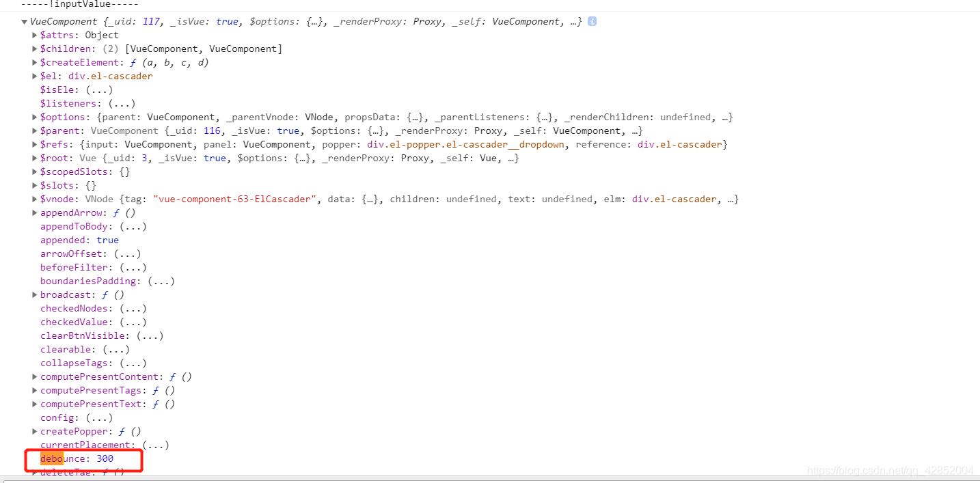This screenshot has width=980, height=483.
Task: Click the 'debounce: 300' property row
Action: (x=77, y=458)
